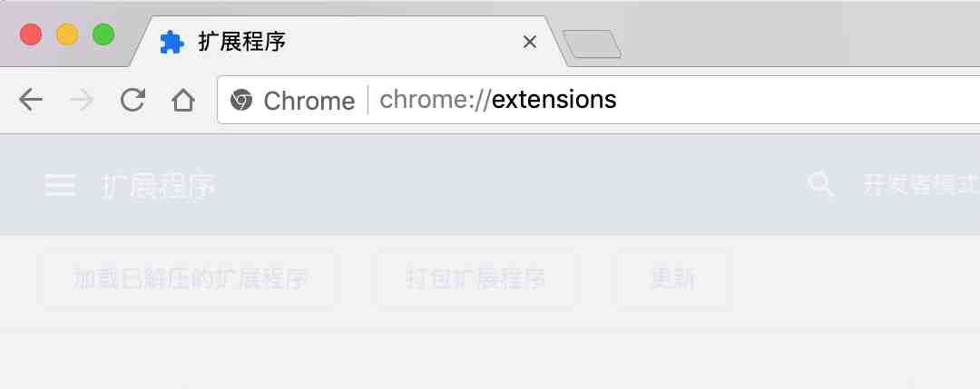View site info via Chrome logo icon
Viewport: 980px width, 389px height.
241,100
